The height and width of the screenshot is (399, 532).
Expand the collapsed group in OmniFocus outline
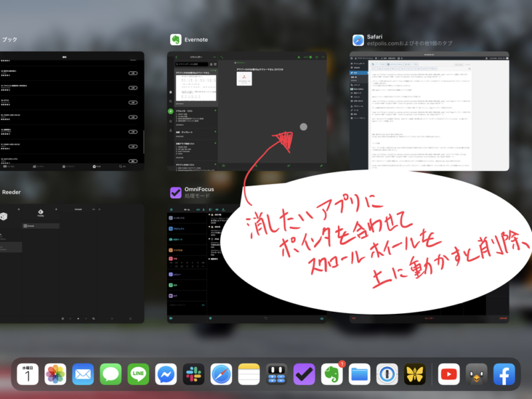[x=209, y=259]
